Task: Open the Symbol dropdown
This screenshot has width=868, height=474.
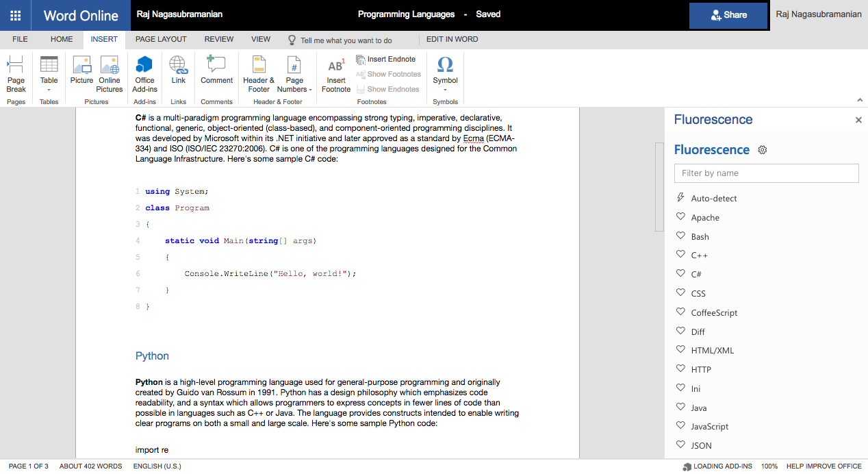Action: pyautogui.click(x=445, y=74)
